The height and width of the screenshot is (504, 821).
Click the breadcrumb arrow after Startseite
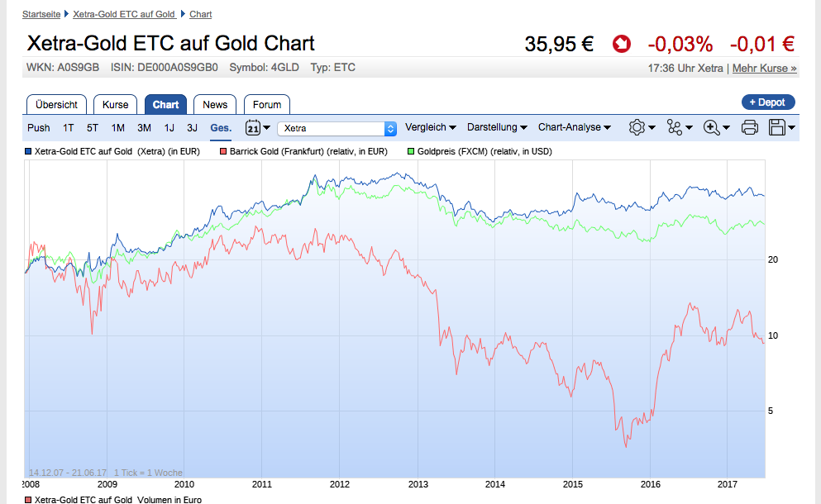67,15
